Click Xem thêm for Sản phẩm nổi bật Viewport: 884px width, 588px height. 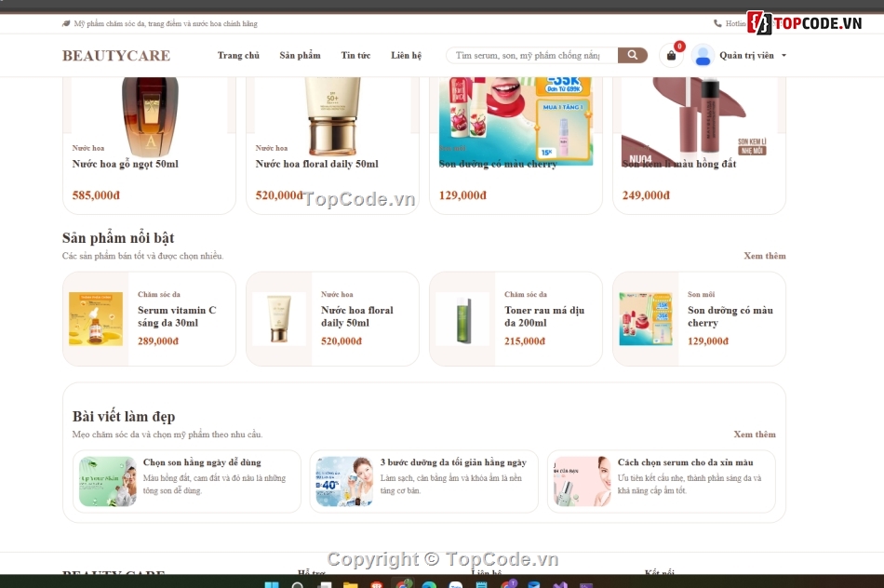(765, 255)
